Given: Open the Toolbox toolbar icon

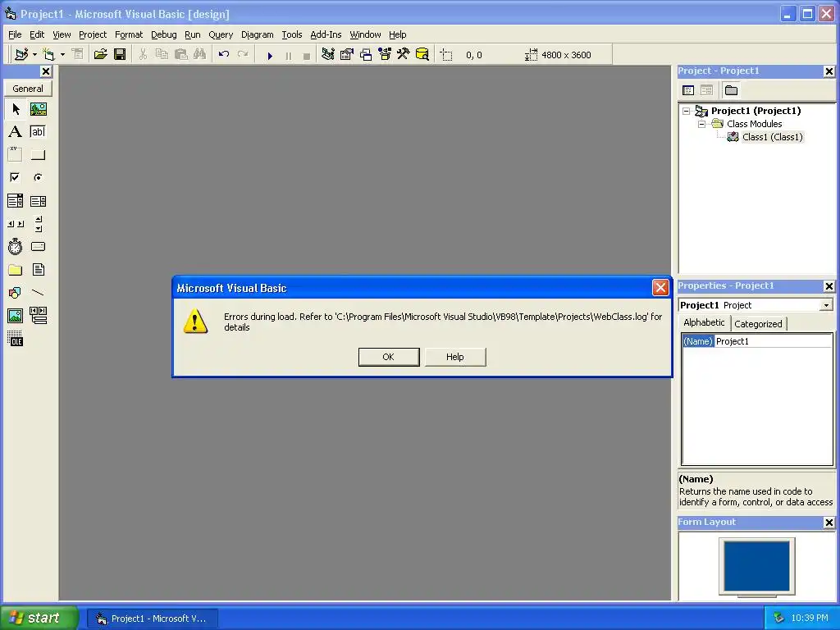Looking at the screenshot, I should [404, 55].
